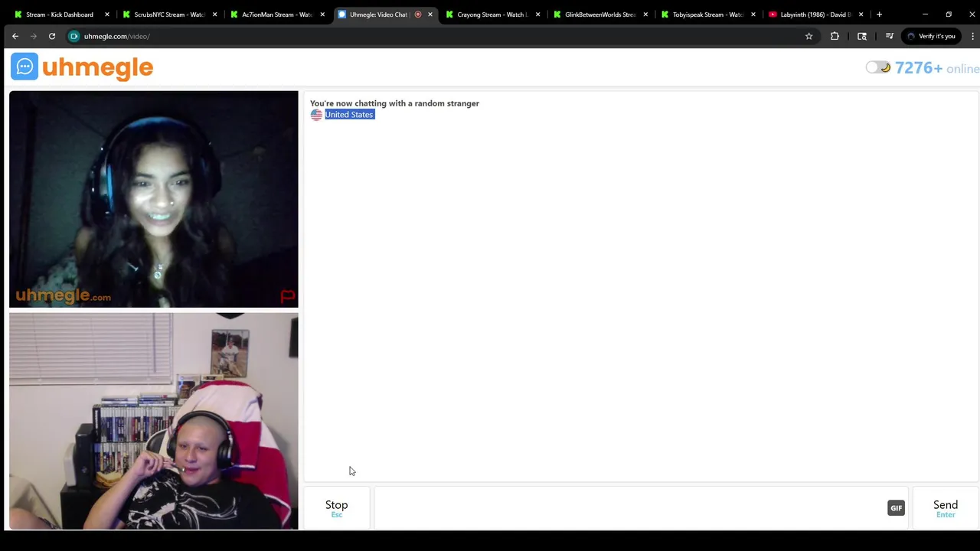Bookmark this page with the star
The height and width of the screenshot is (551, 980).
point(808,36)
